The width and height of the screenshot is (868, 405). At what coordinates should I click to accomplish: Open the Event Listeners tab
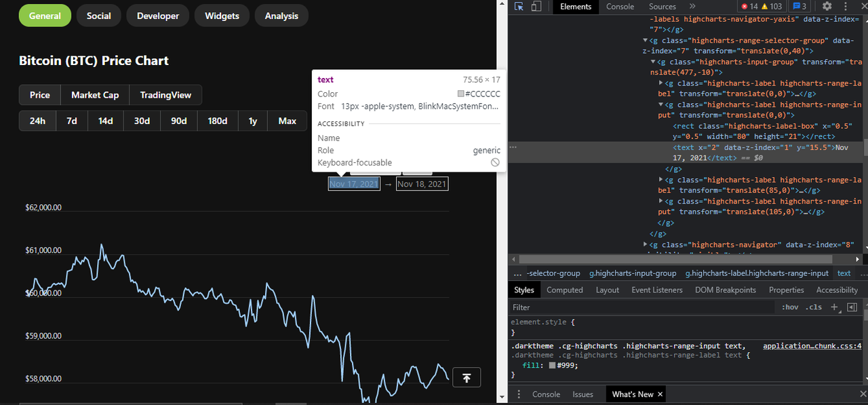pyautogui.click(x=657, y=290)
